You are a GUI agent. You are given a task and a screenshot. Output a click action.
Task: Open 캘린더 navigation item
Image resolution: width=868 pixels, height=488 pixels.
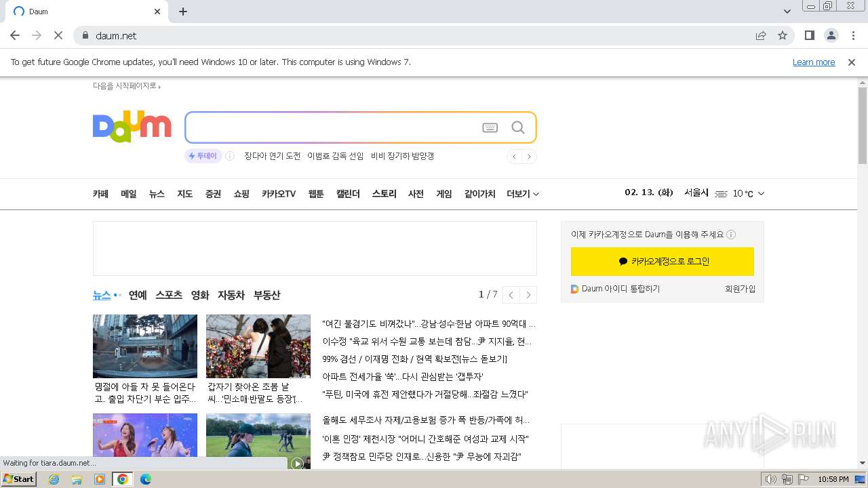[x=348, y=194]
